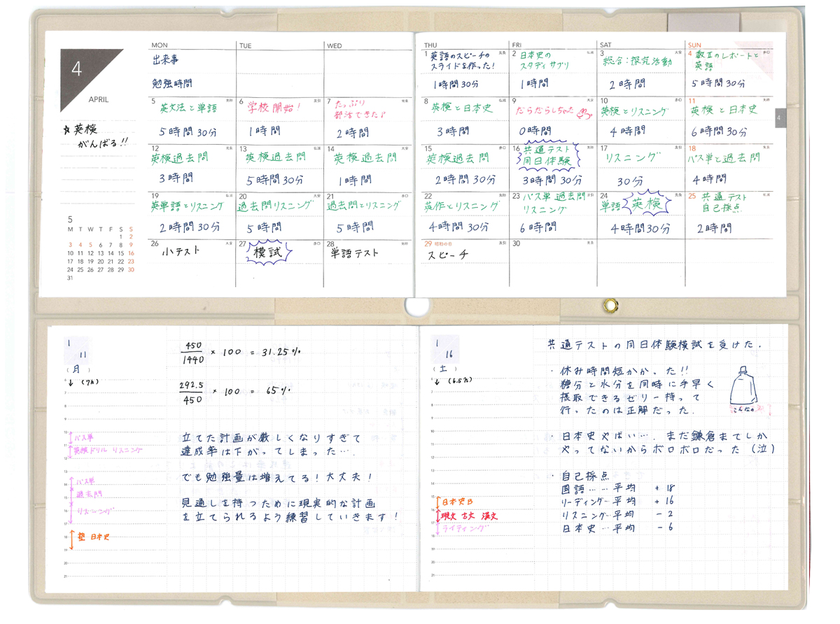
Task: Click the リーディング 平均 +16 score line
Action: point(619,502)
